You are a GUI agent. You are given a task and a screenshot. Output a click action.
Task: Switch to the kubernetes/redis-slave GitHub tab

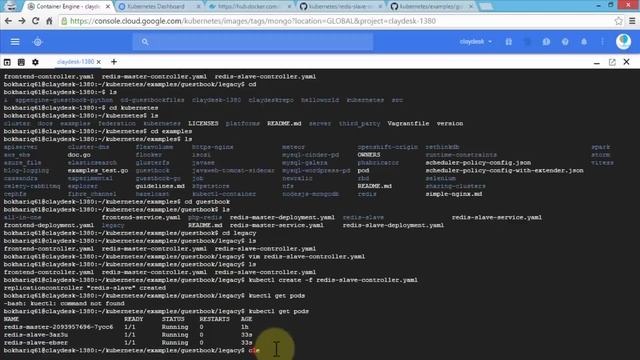click(341, 7)
